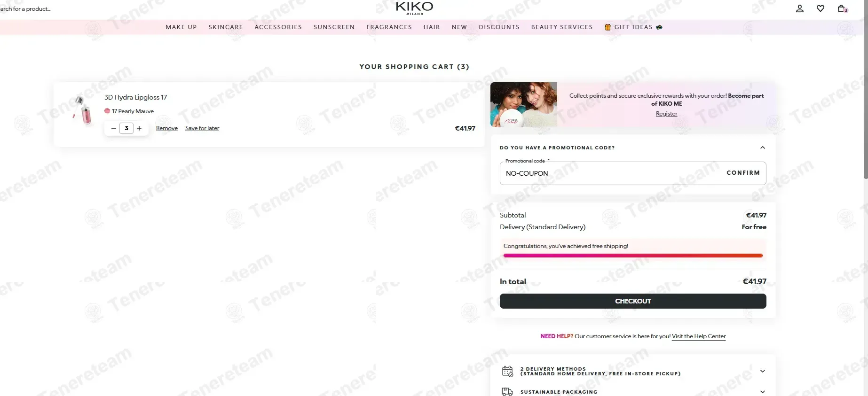868x396 pixels.
Task: Click the Checkout button
Action: coord(633,301)
